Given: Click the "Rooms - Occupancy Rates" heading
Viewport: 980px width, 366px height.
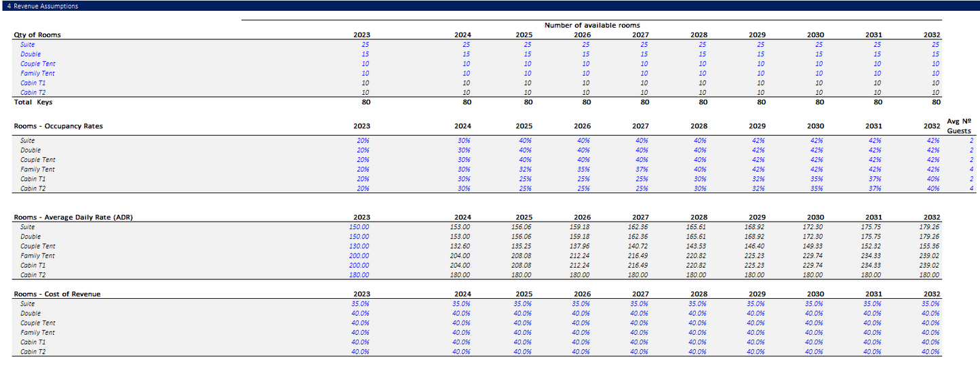Looking at the screenshot, I should (x=58, y=126).
